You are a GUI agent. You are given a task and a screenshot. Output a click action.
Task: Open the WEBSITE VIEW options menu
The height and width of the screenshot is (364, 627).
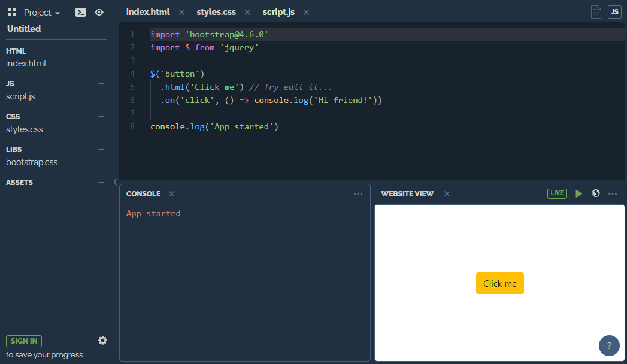613,194
